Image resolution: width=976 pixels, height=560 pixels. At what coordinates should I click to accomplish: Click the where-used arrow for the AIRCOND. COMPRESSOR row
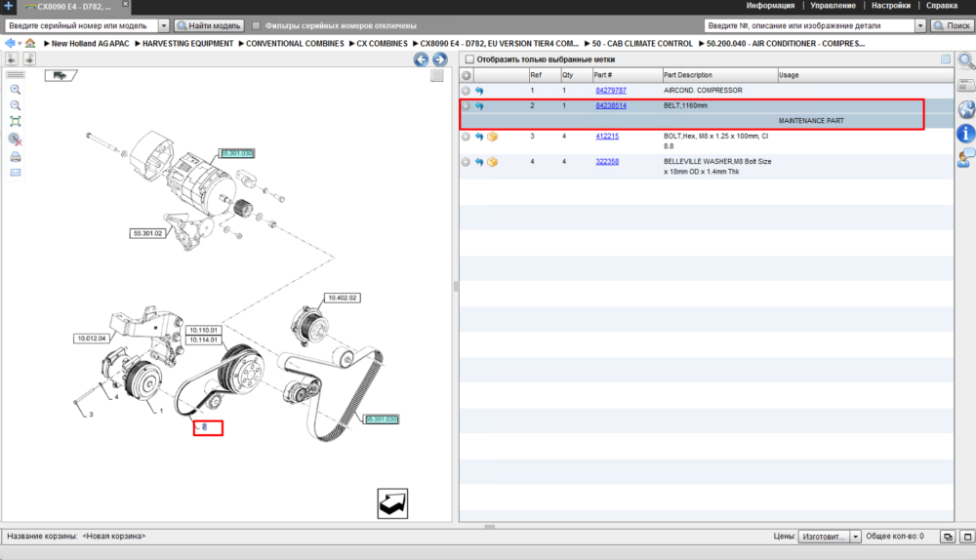coord(479,91)
